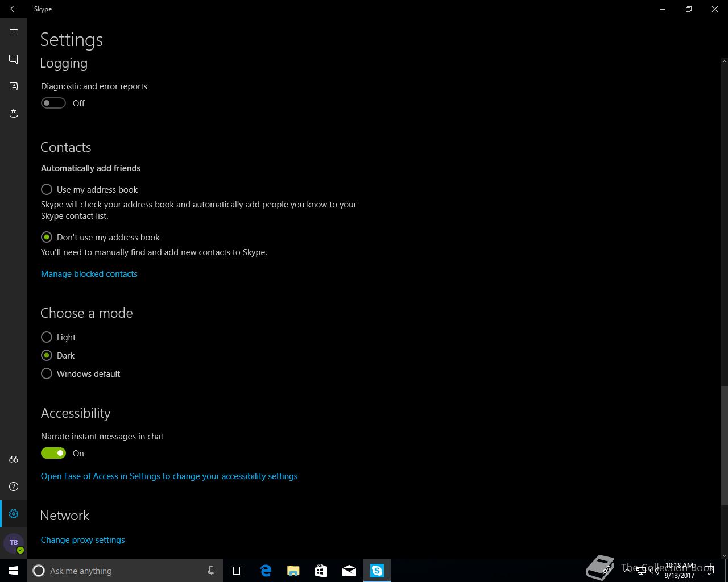Choose the Dark mode option

click(58, 356)
